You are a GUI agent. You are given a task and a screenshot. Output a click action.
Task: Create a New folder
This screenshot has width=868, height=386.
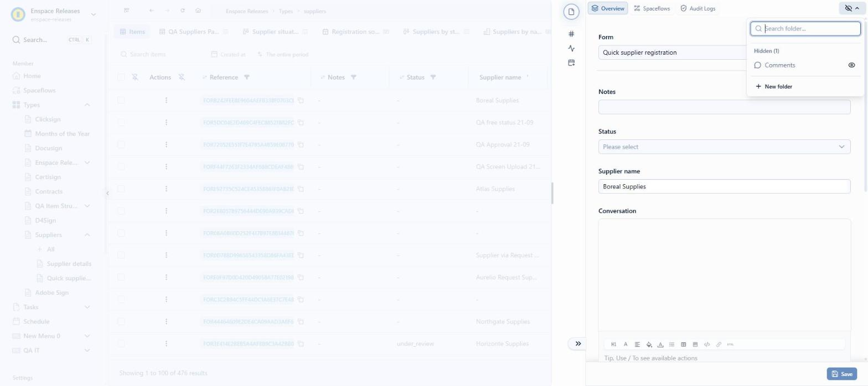tap(774, 87)
